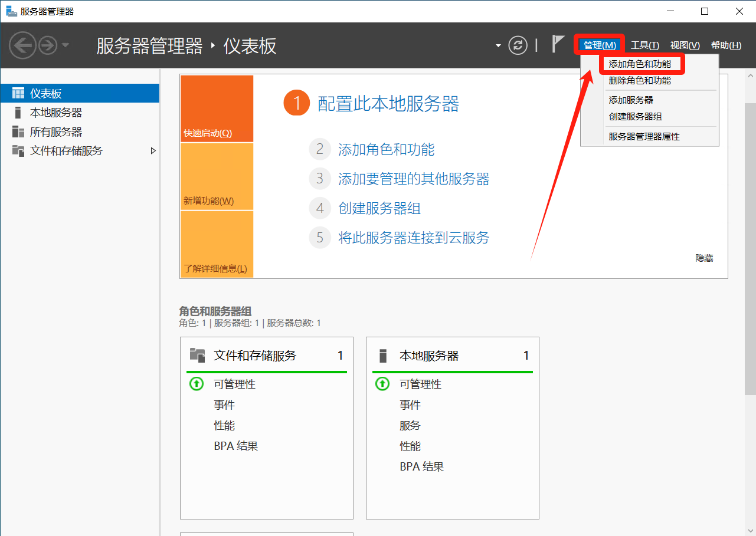Click the back navigation arrow

coord(22,45)
